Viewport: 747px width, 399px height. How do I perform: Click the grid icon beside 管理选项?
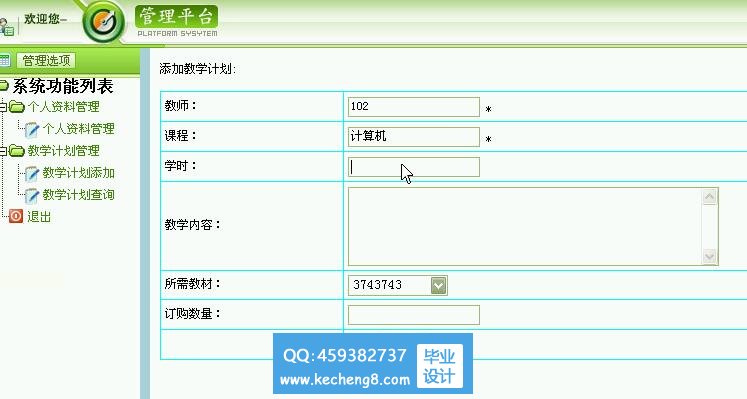click(x=4, y=60)
